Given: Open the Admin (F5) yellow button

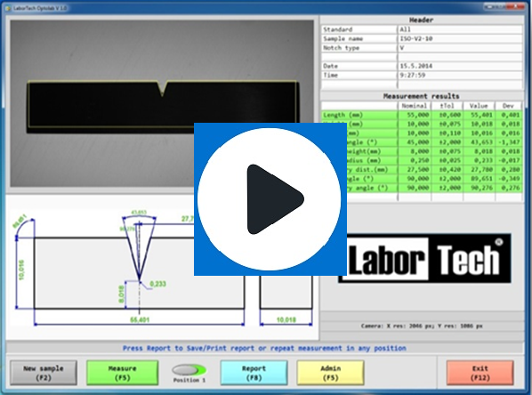Looking at the screenshot, I should tap(330, 373).
